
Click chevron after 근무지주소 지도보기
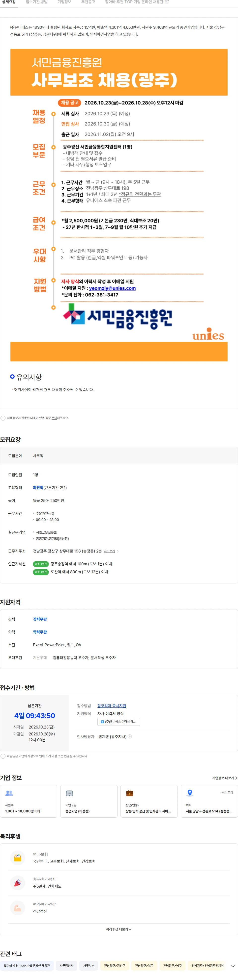[x=118, y=551]
